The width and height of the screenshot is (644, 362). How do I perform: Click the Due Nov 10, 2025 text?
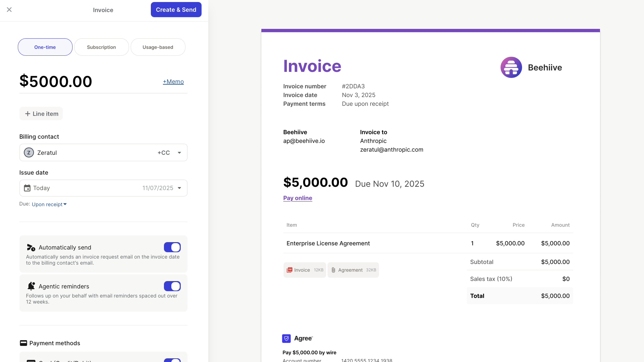point(390,184)
